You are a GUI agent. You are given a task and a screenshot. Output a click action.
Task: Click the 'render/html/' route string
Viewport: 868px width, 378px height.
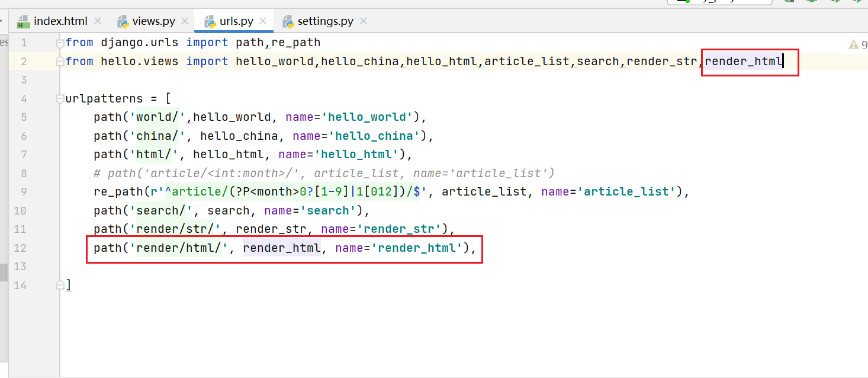[179, 248]
